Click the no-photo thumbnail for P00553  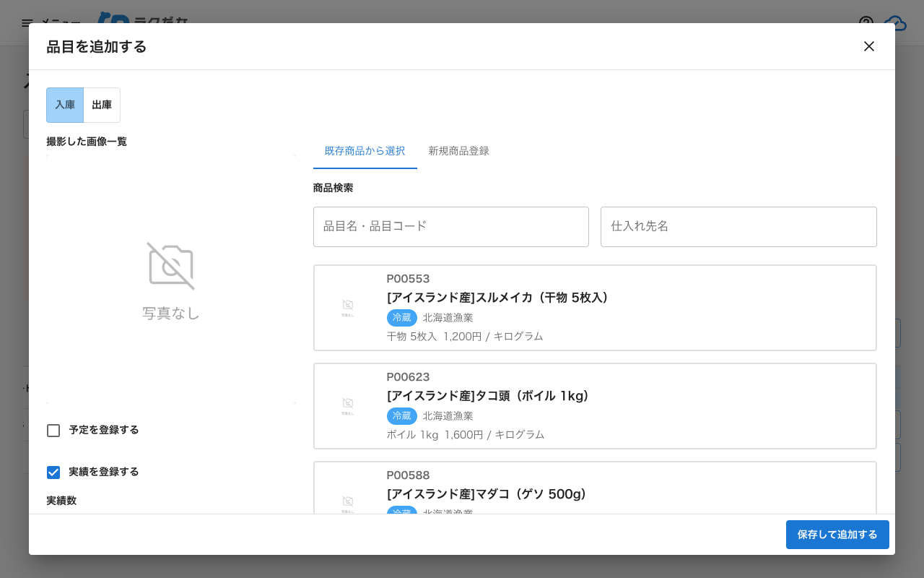(348, 308)
